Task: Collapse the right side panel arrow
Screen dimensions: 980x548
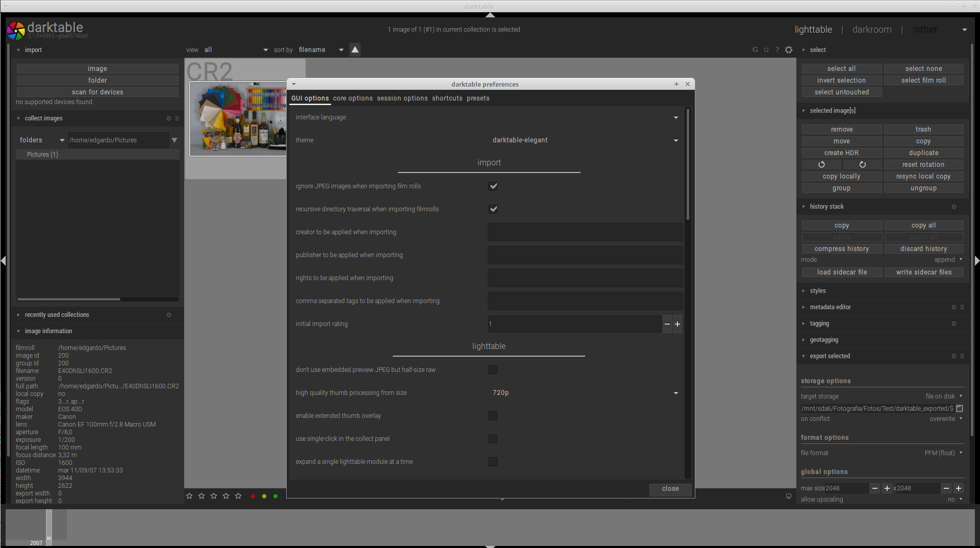Action: point(976,261)
